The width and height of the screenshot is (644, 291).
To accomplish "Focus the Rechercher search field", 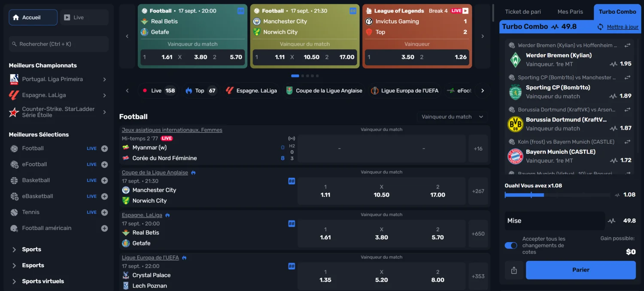I will tap(59, 44).
